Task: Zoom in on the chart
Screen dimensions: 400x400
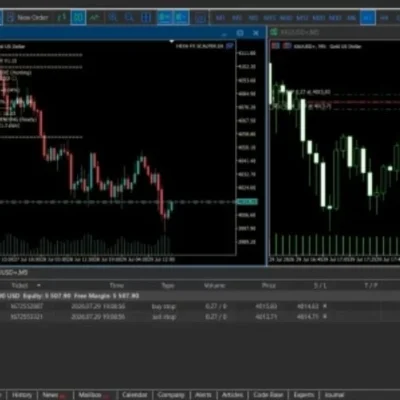Action: pyautogui.click(x=113, y=17)
